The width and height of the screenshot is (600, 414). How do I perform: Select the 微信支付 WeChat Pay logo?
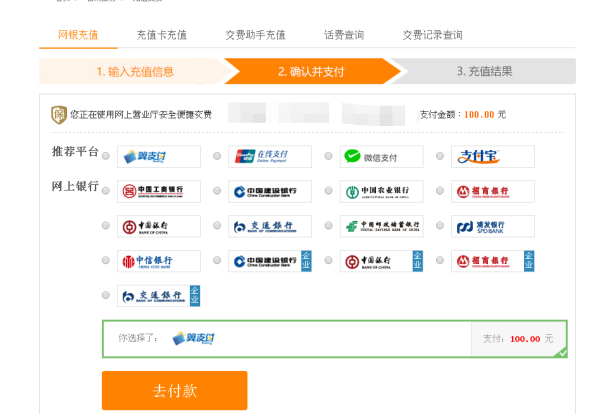pyautogui.click(x=381, y=156)
